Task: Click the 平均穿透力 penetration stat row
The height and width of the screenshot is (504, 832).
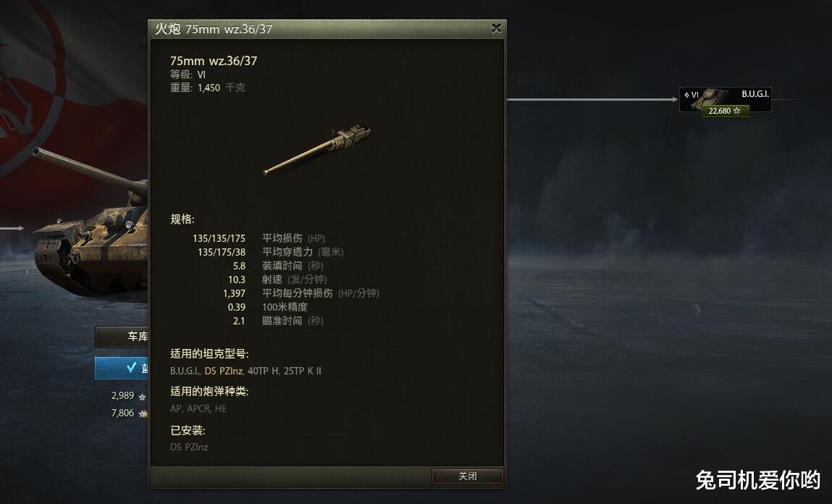Action: tap(271, 252)
